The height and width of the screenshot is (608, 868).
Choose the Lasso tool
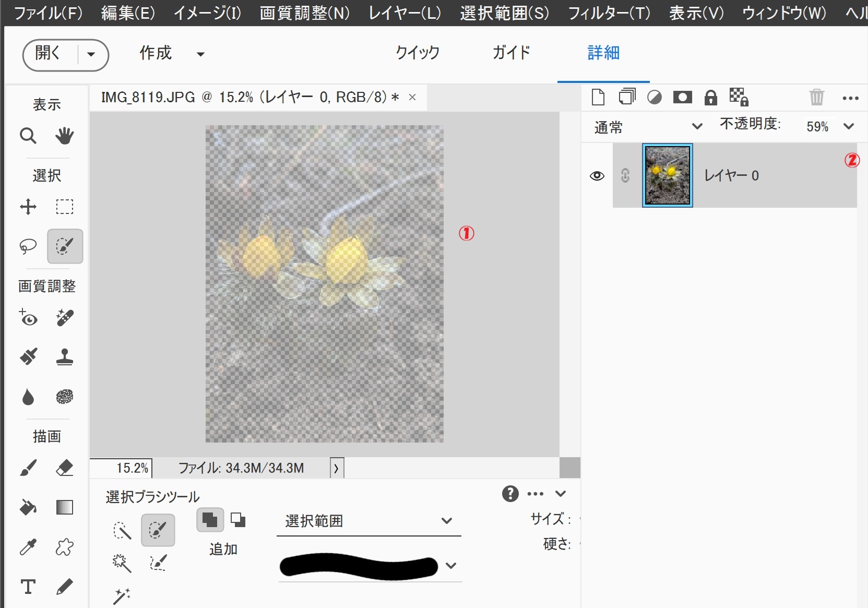click(x=28, y=246)
